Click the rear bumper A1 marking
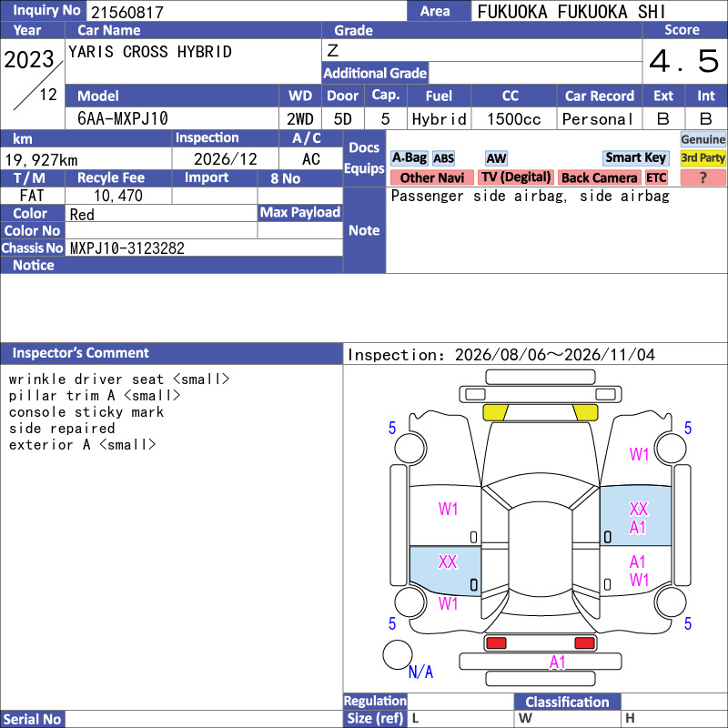Screen dimensions: 728x728 (x=557, y=662)
